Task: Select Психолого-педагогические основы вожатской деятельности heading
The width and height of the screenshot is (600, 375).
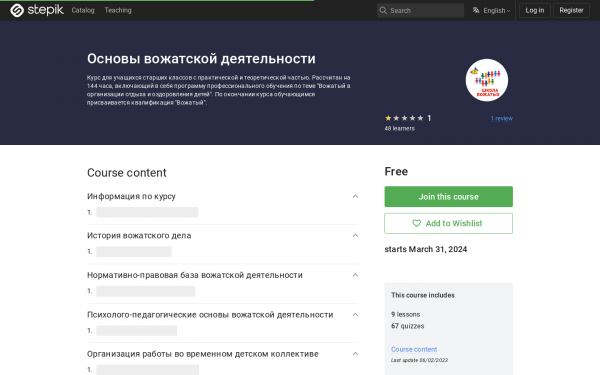Action: point(210,315)
